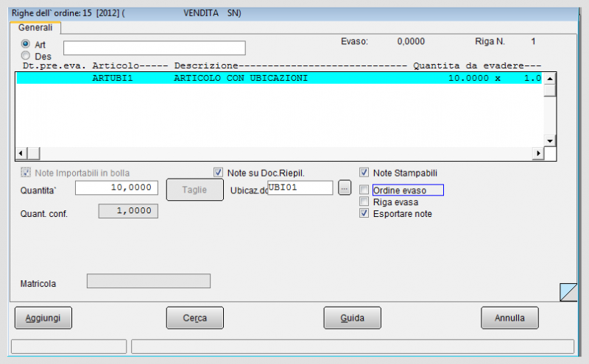Click the Quant. conf. field
This screenshot has width=589, height=364.
(x=128, y=211)
